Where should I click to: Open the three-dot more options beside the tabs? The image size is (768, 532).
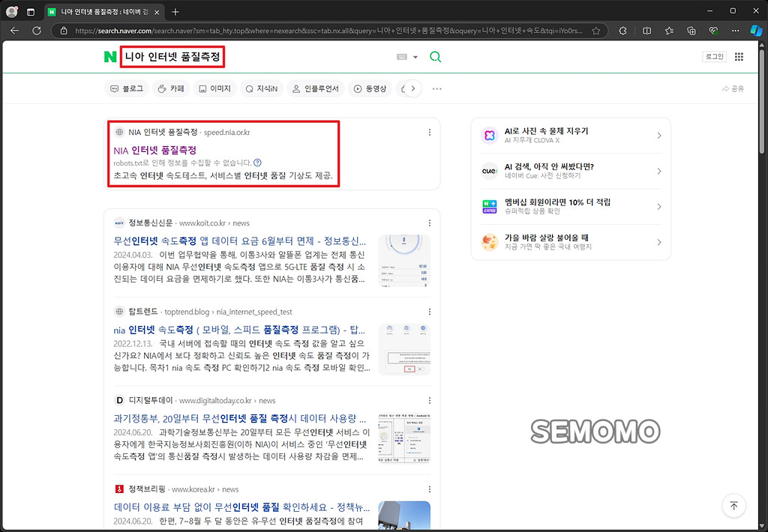click(x=437, y=88)
